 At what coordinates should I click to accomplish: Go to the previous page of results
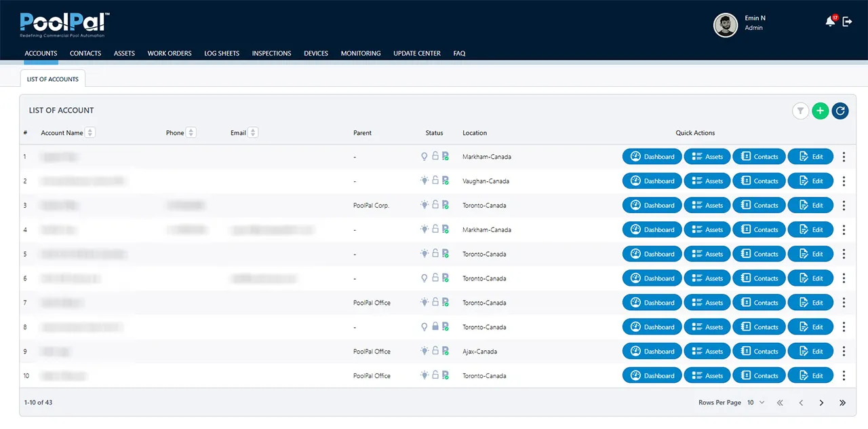tap(801, 403)
